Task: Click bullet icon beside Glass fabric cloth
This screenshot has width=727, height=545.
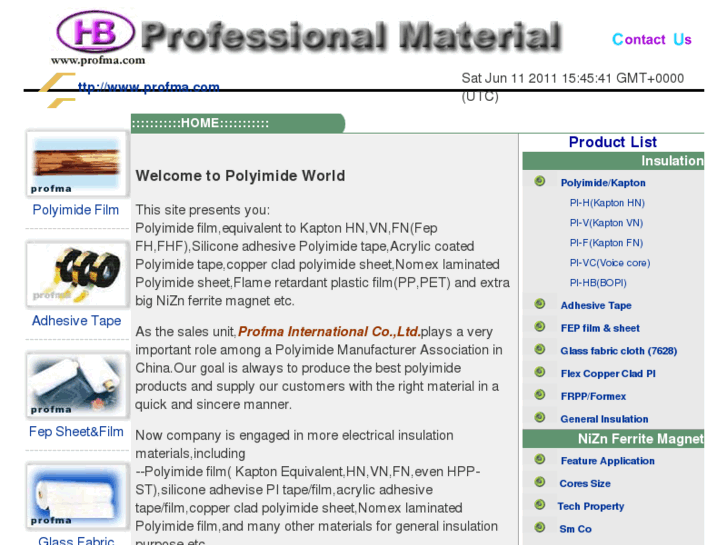Action: pyautogui.click(x=540, y=349)
